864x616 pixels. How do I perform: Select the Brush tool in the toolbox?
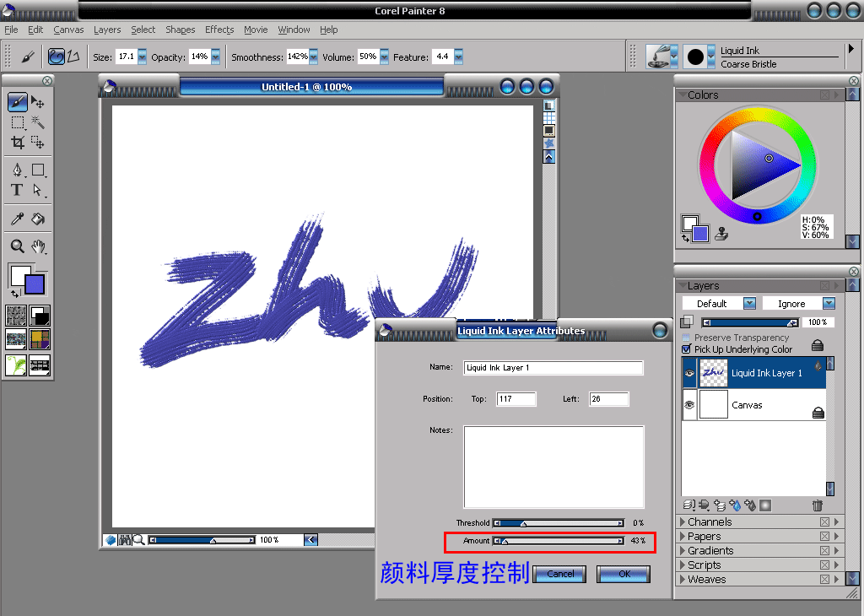pyautogui.click(x=17, y=102)
